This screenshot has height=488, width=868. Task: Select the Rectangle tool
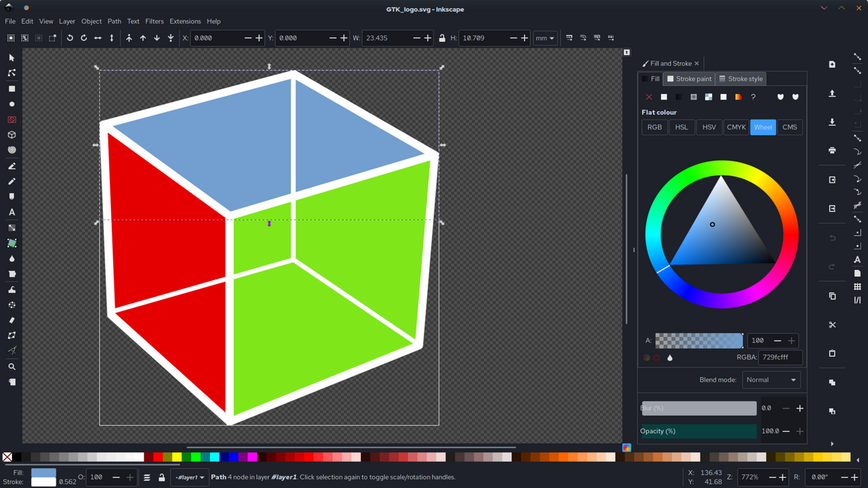(11, 88)
